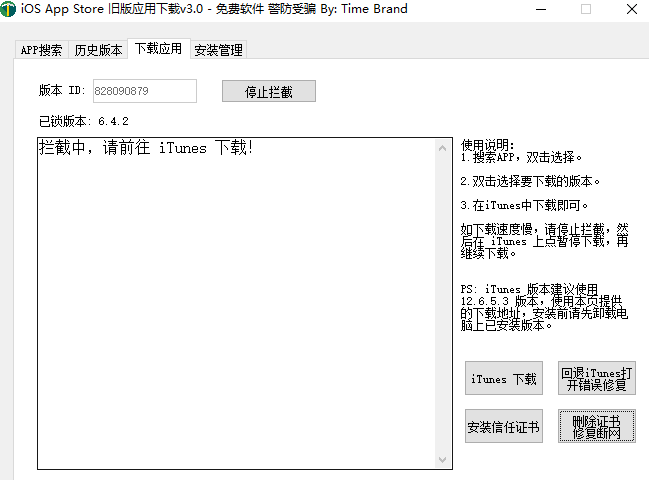Click the 安装信任证书 button

[x=504, y=426]
